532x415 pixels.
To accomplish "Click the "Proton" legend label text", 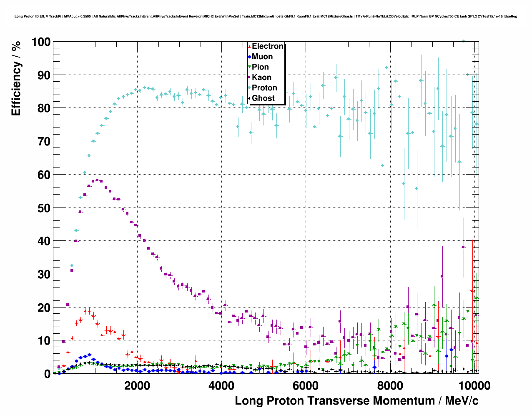I will pos(264,88).
